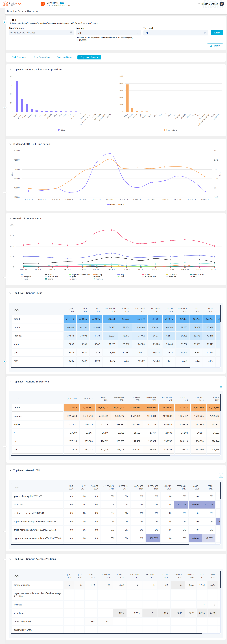Click the https://www.davidjones.com URL text
The image size is (227, 644).
click(59, 5)
